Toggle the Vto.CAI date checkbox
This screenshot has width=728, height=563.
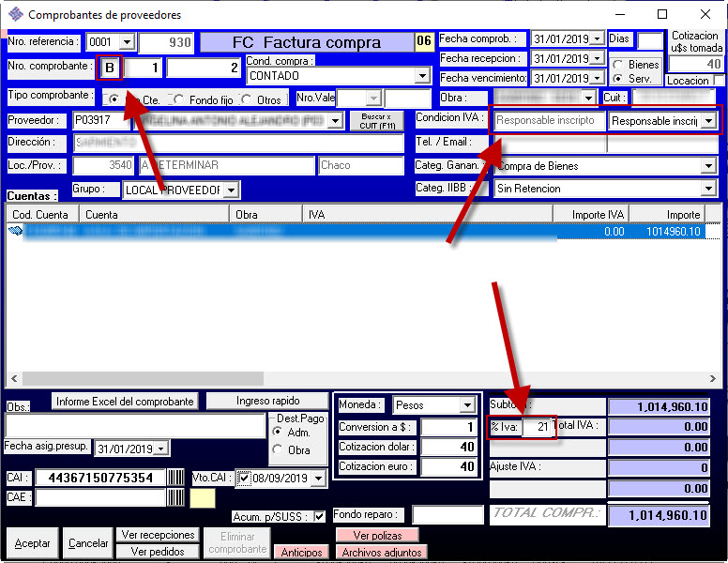[243, 478]
